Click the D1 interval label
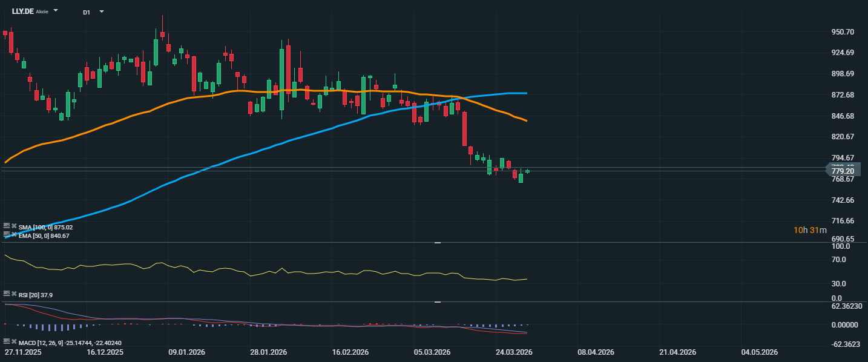868x362 pixels. point(87,12)
